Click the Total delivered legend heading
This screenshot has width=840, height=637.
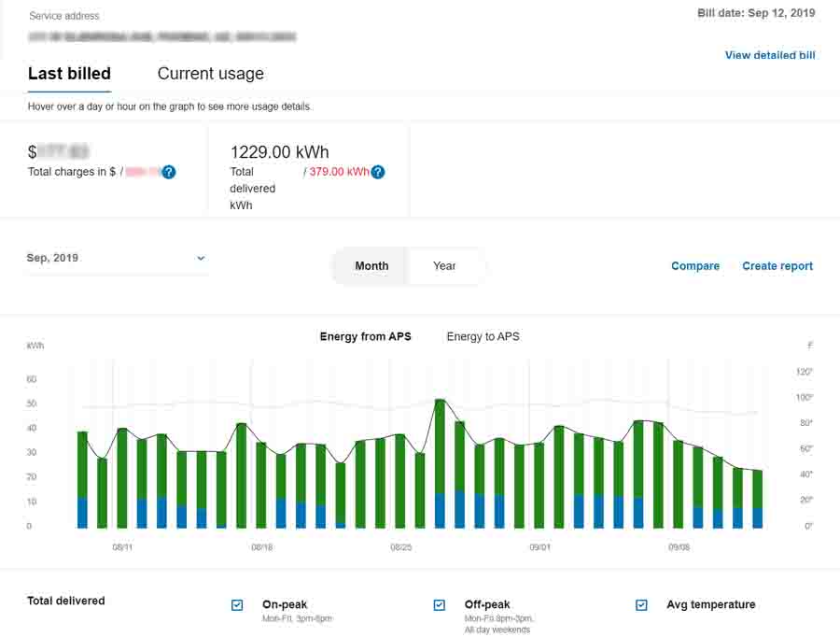[66, 602]
